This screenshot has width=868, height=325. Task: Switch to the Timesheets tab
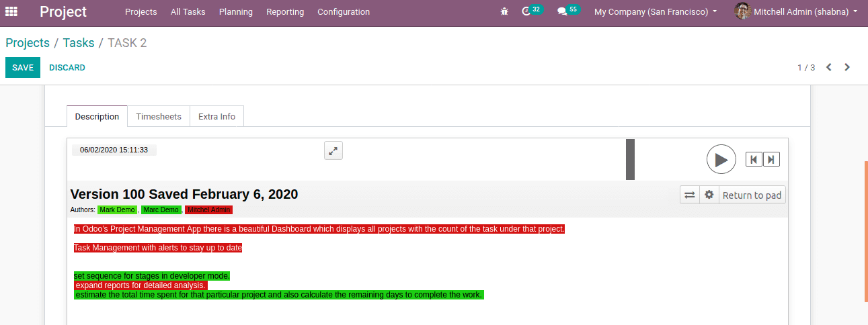coord(159,116)
